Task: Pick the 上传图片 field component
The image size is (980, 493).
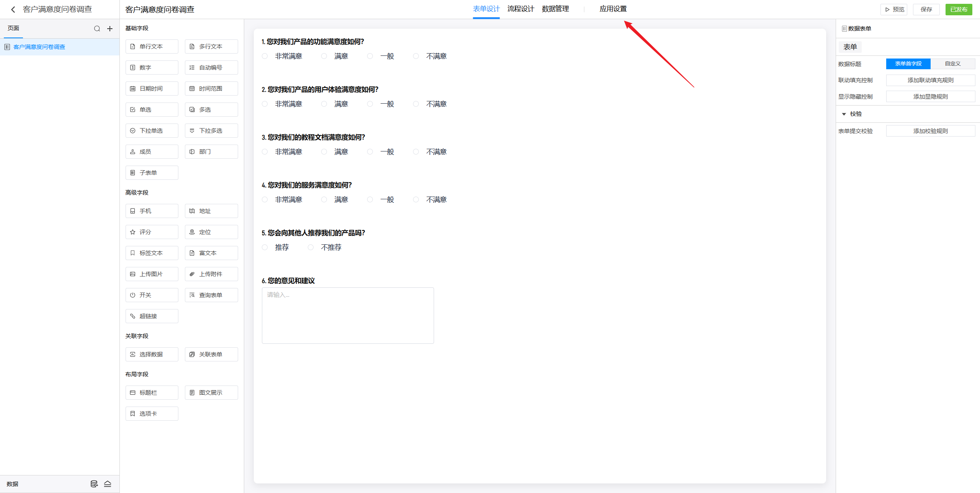Action: click(x=152, y=274)
